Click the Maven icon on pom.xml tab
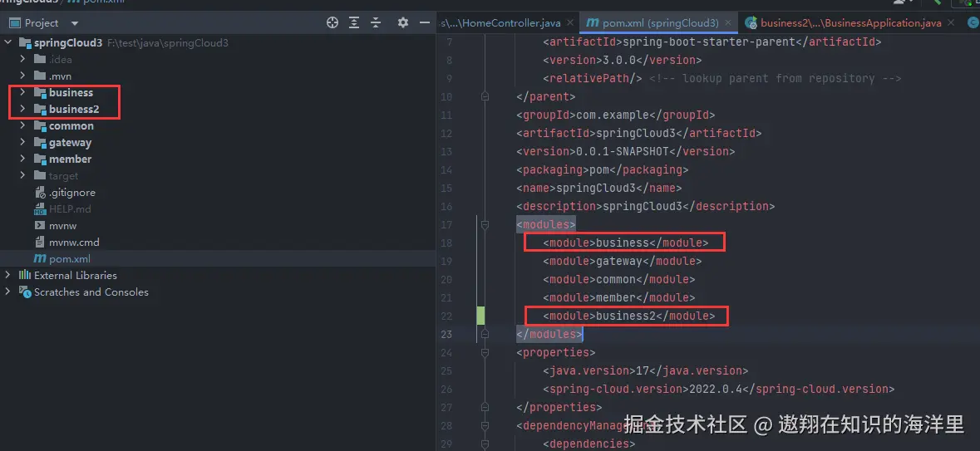The width and height of the screenshot is (980, 451). 592,23
